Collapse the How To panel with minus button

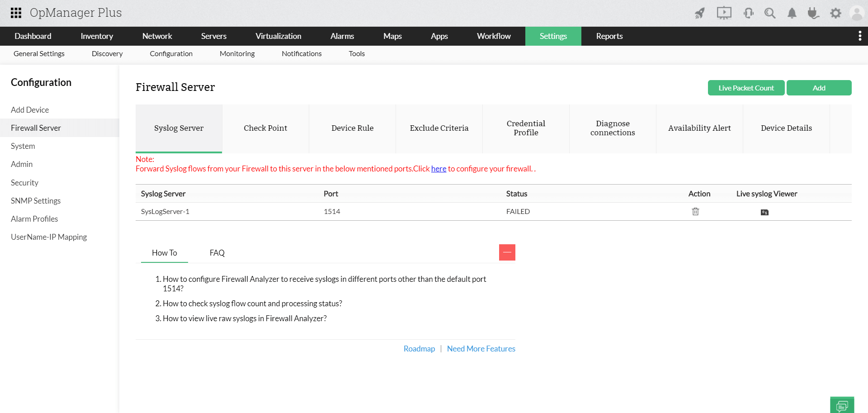[x=507, y=252]
